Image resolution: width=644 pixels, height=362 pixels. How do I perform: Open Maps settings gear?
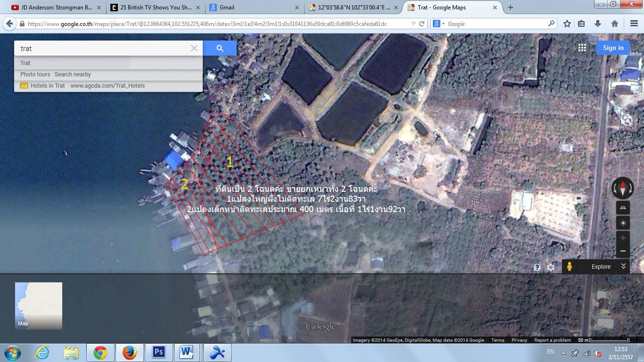coord(551,267)
